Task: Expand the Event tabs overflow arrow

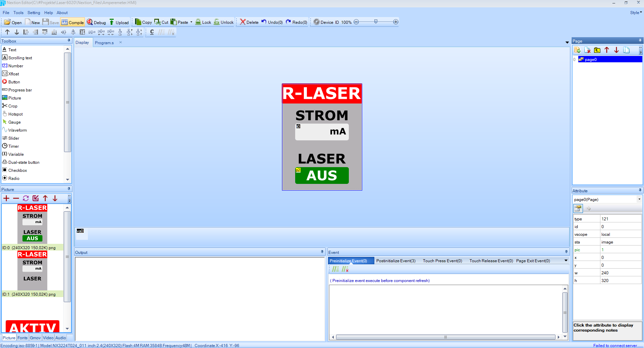Action: pos(566,261)
